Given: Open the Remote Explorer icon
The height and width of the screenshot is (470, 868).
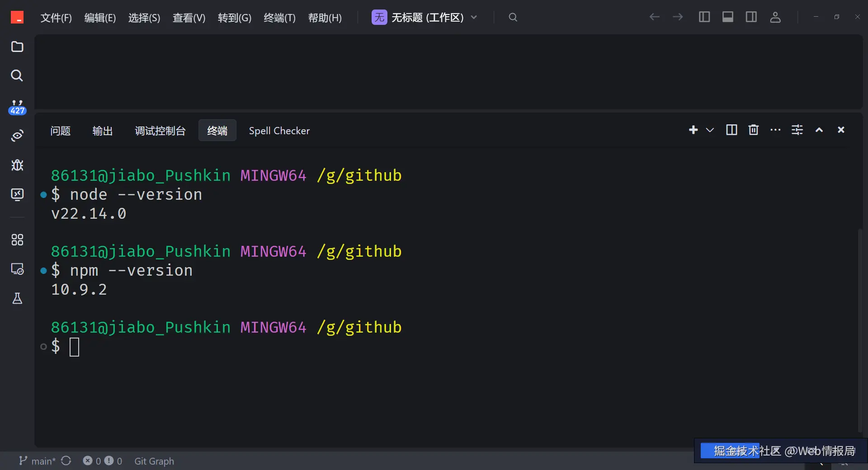Looking at the screenshot, I should point(17,269).
